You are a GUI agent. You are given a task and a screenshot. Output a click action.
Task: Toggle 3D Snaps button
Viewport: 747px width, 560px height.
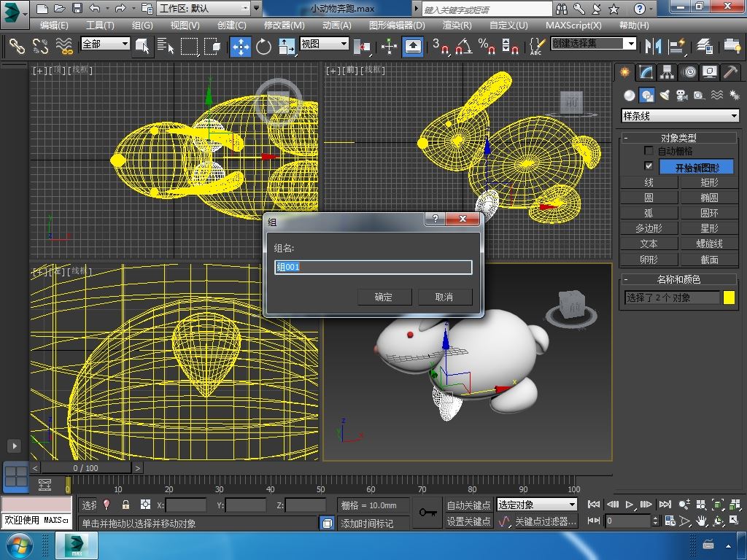441,46
